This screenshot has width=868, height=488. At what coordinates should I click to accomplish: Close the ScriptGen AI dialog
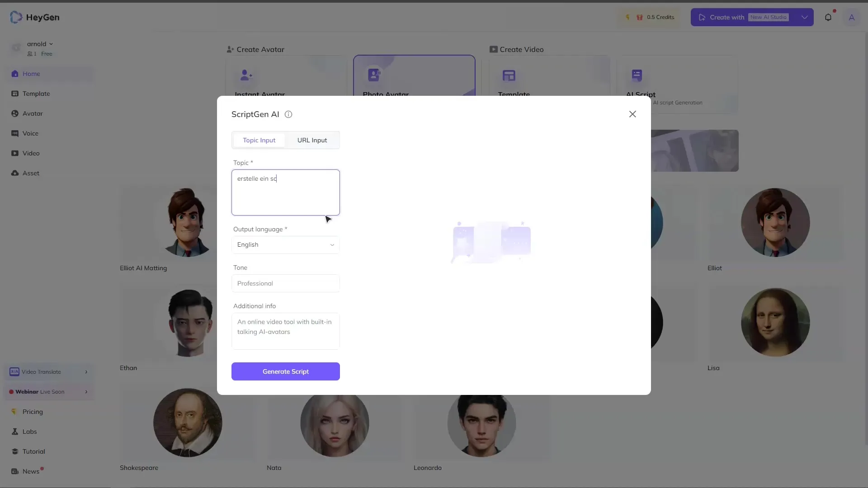coord(632,114)
